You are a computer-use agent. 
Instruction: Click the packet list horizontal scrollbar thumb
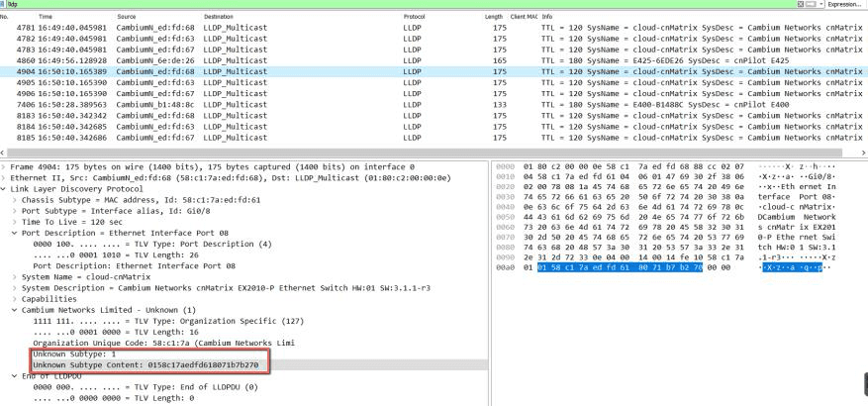424,152
